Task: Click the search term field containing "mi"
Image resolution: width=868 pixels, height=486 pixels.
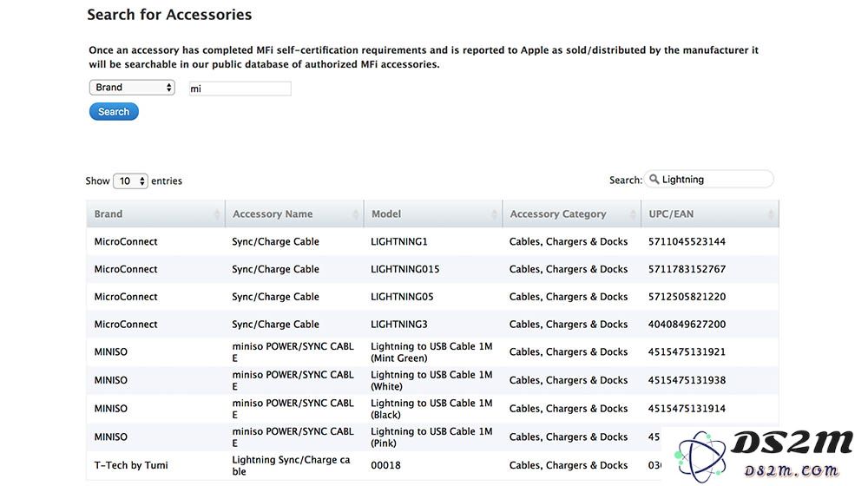Action: point(240,89)
